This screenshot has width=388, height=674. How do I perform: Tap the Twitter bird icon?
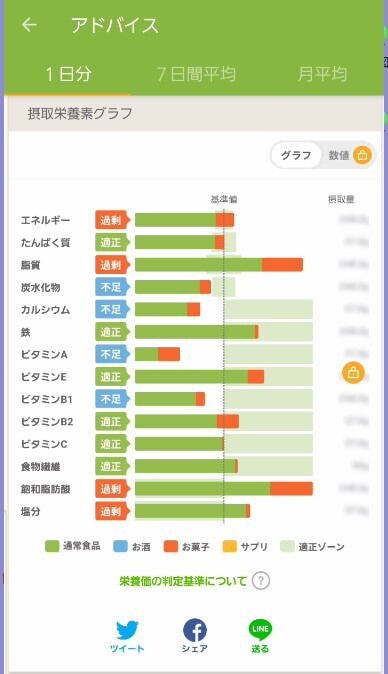click(127, 630)
